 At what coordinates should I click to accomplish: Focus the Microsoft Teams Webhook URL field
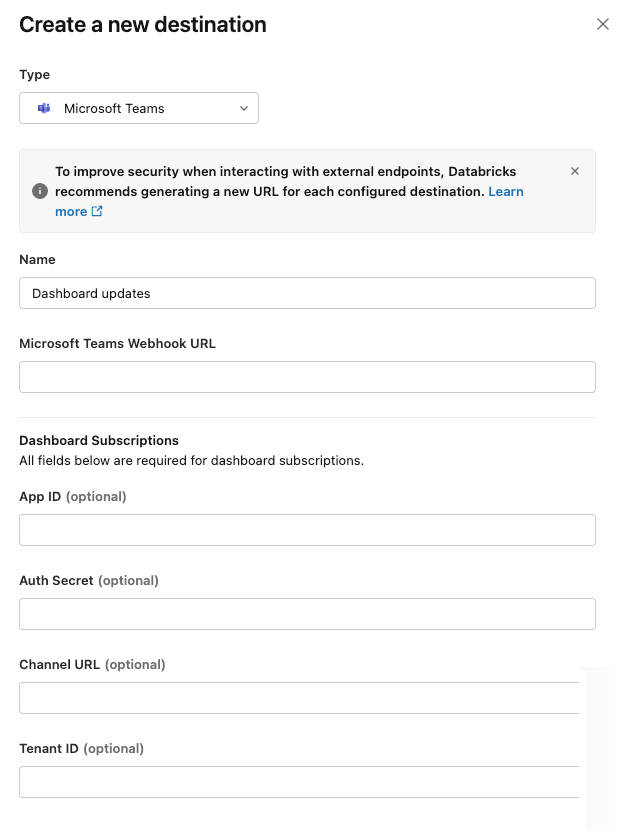click(x=307, y=377)
